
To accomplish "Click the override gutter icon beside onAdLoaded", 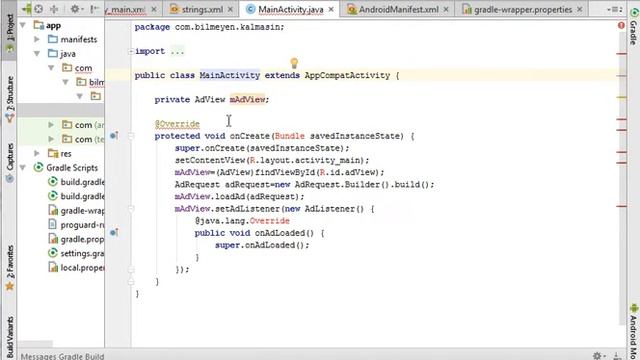I will coord(114,233).
